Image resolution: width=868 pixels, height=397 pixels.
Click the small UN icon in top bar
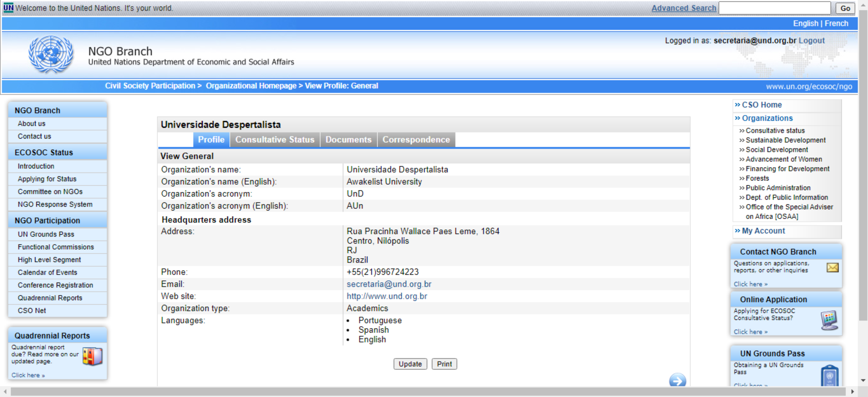[8, 8]
